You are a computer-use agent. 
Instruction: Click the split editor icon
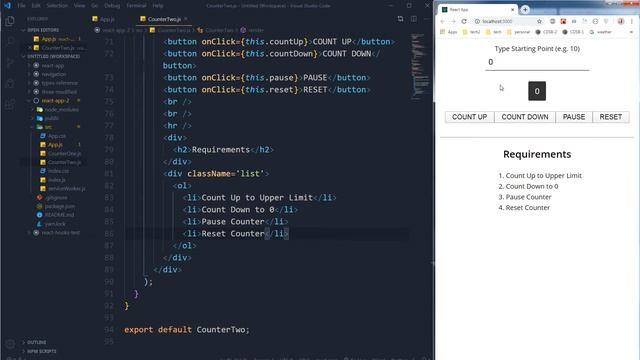pos(413,19)
